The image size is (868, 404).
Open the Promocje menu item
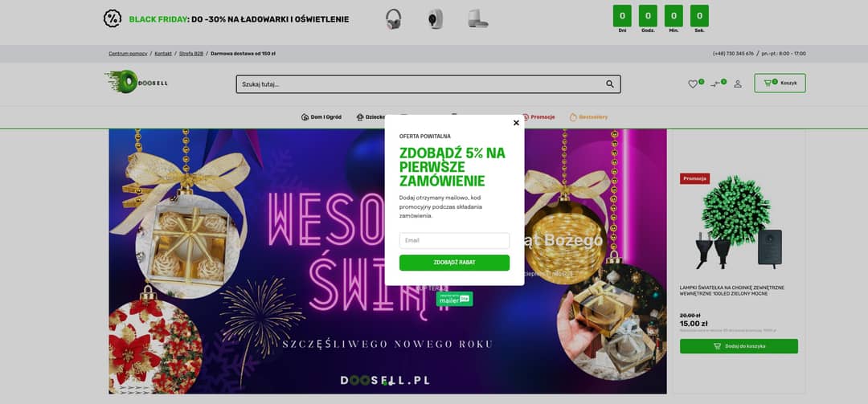tap(538, 117)
